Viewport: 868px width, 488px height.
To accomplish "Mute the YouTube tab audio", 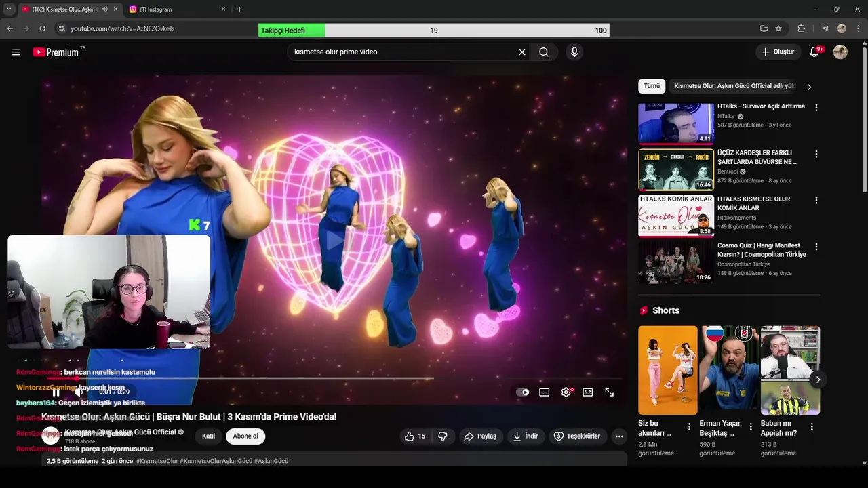I will [104, 9].
